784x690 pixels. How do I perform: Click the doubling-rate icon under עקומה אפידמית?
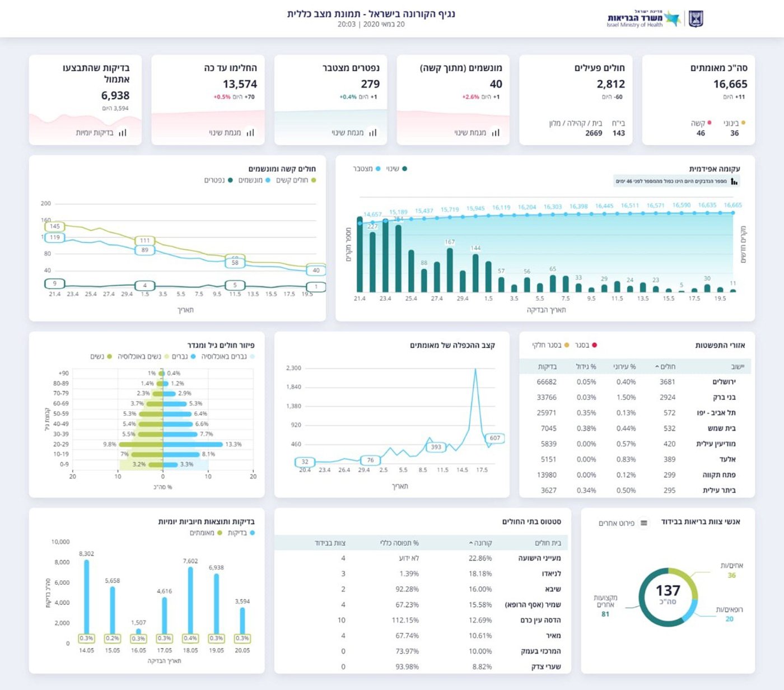coord(734,181)
